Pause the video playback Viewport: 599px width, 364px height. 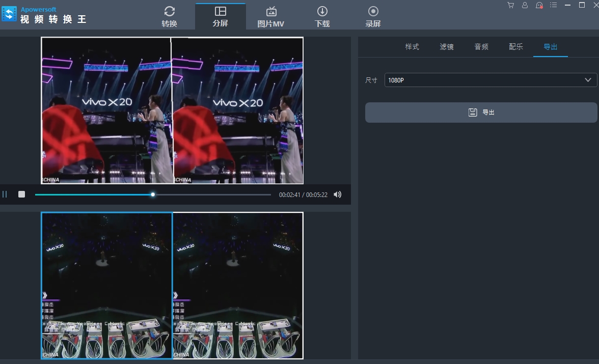pyautogui.click(x=5, y=194)
